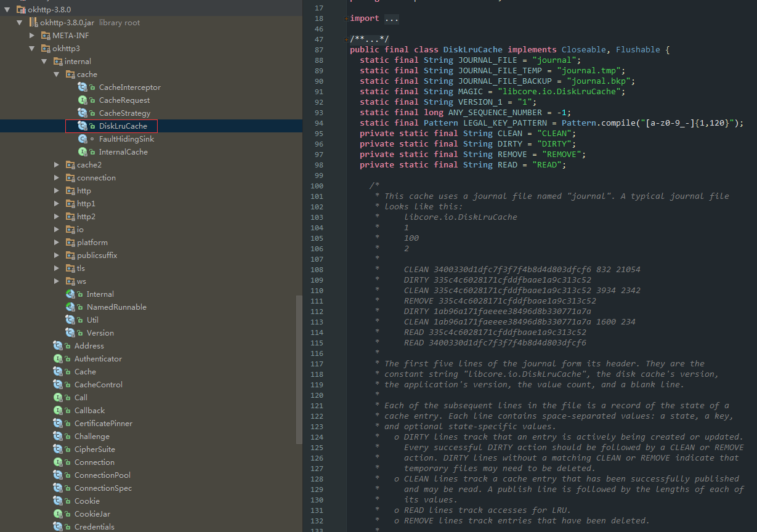This screenshot has width=757, height=532.
Task: Click line number 100 in the gutter
Action: pos(317,186)
